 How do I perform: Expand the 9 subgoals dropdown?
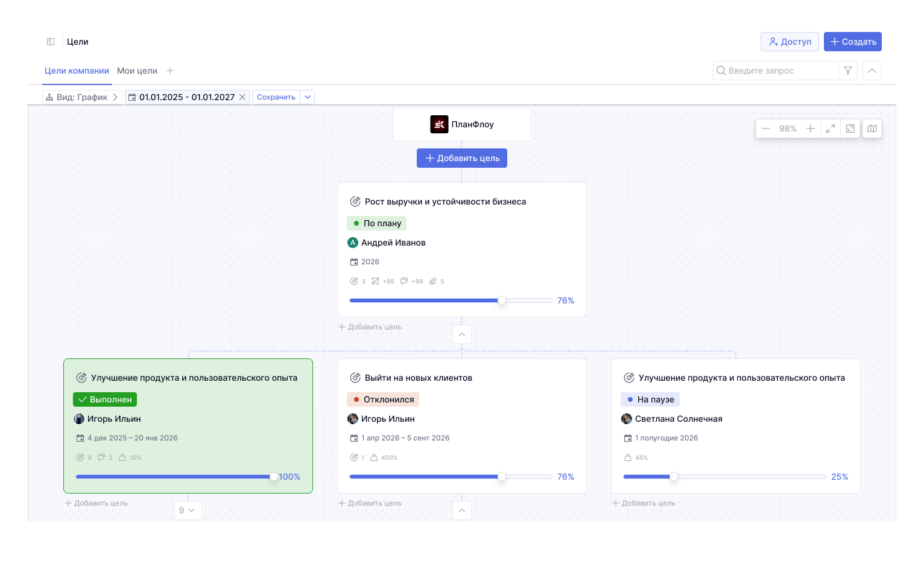(188, 510)
